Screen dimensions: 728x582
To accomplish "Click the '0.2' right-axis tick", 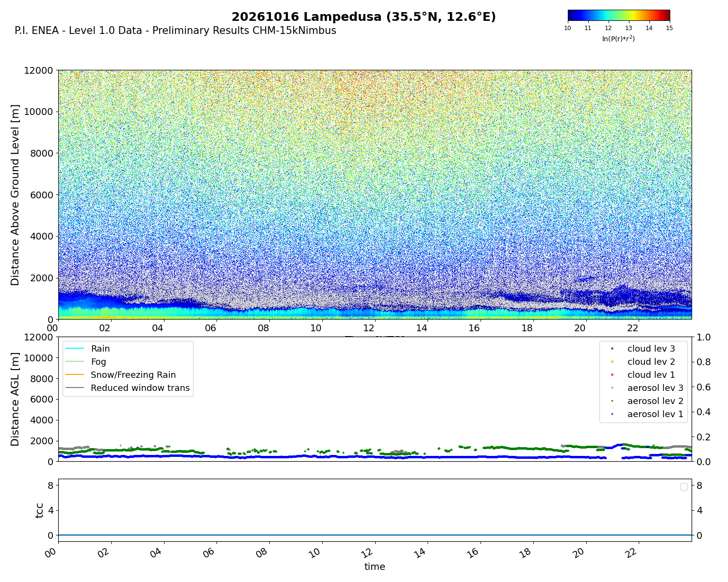I will coord(704,436).
